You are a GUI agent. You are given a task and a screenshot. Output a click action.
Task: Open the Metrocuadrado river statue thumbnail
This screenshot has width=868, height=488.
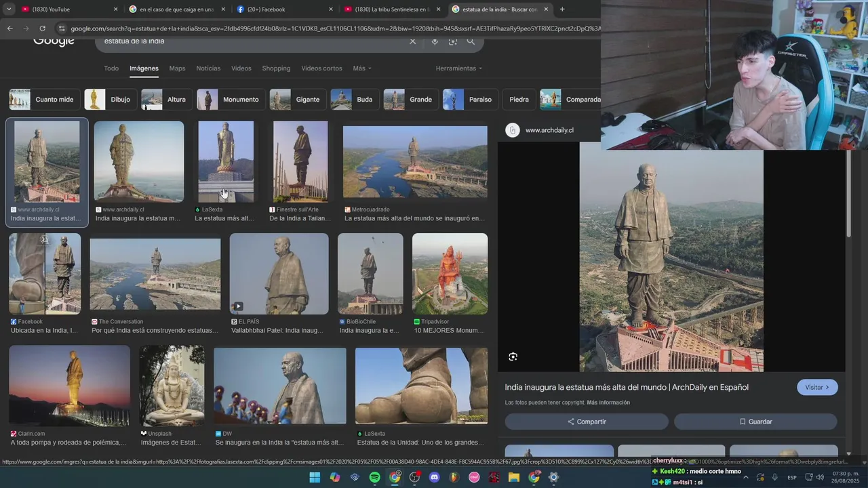pyautogui.click(x=415, y=162)
